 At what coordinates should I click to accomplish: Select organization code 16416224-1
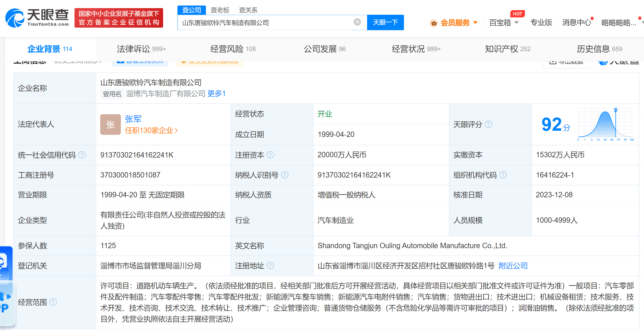point(555,175)
